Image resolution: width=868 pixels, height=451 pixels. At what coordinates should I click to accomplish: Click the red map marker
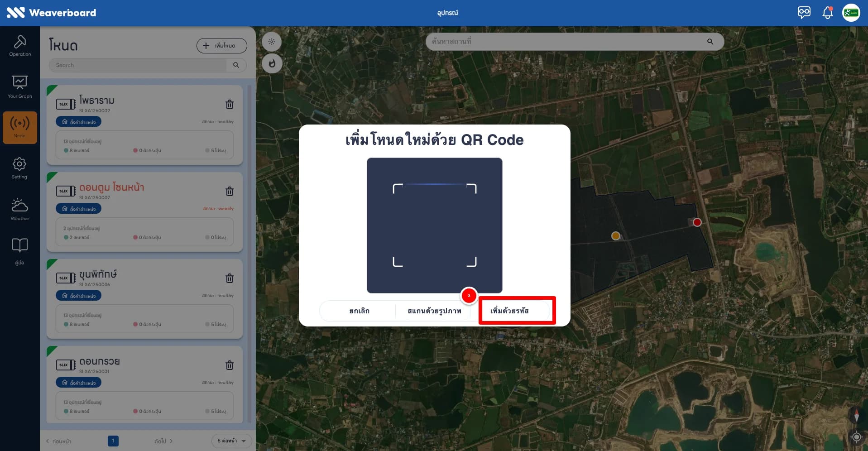697,222
